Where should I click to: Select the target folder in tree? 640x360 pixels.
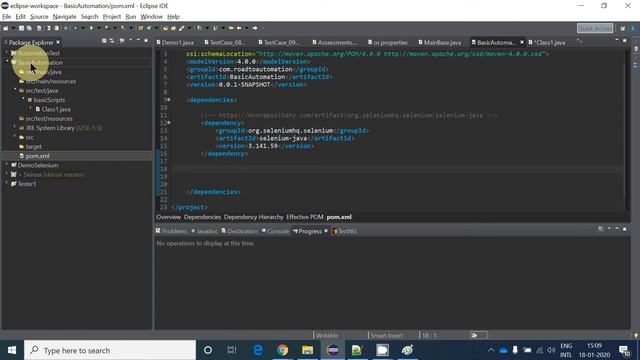tap(33, 147)
